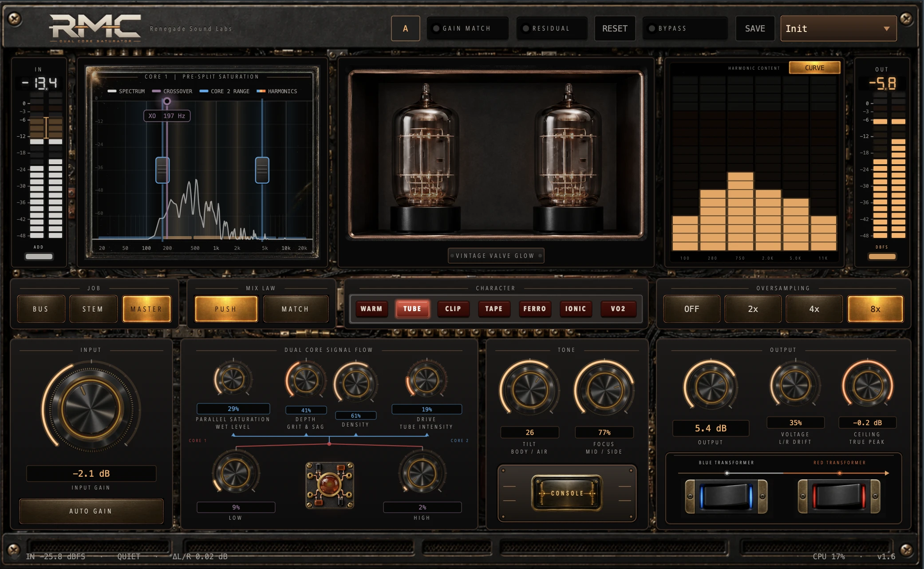Turn oversampling OFF
This screenshot has height=569, width=924.
[691, 309]
